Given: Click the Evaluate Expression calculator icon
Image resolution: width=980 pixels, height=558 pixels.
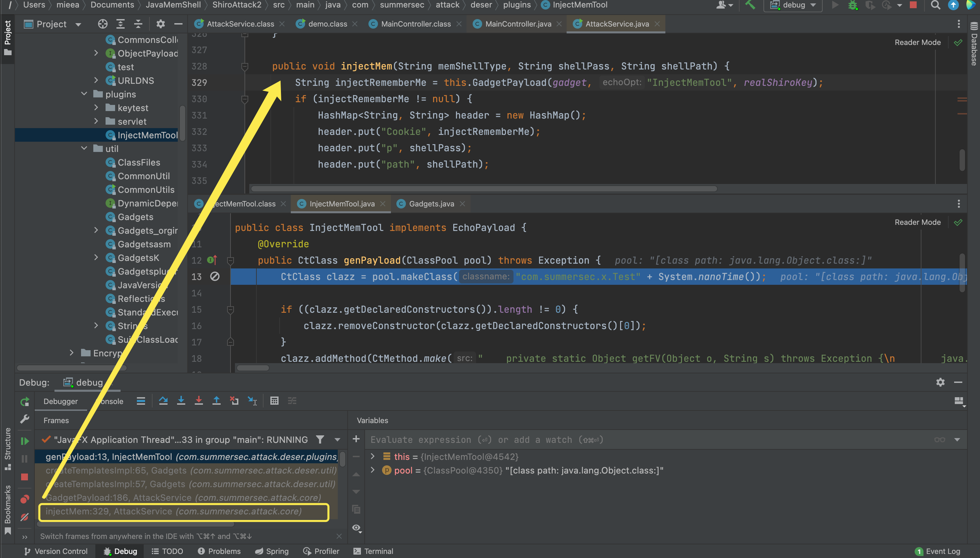Looking at the screenshot, I should pyautogui.click(x=274, y=401).
